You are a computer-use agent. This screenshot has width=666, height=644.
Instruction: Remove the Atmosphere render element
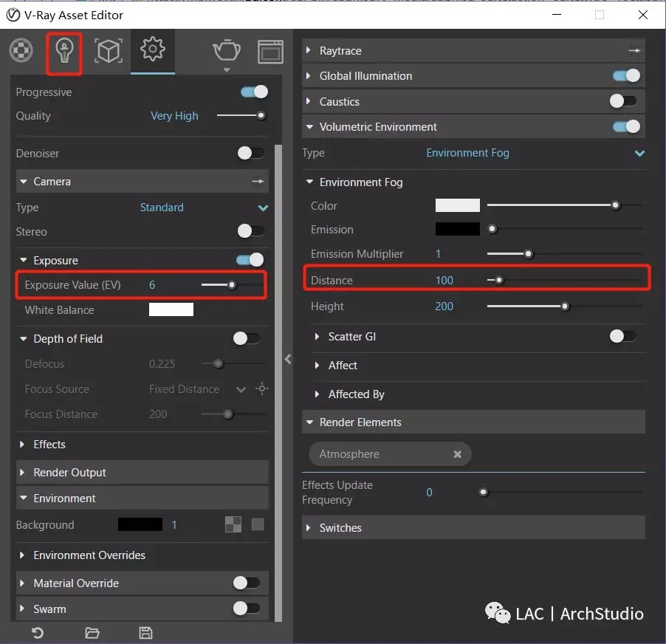(458, 454)
